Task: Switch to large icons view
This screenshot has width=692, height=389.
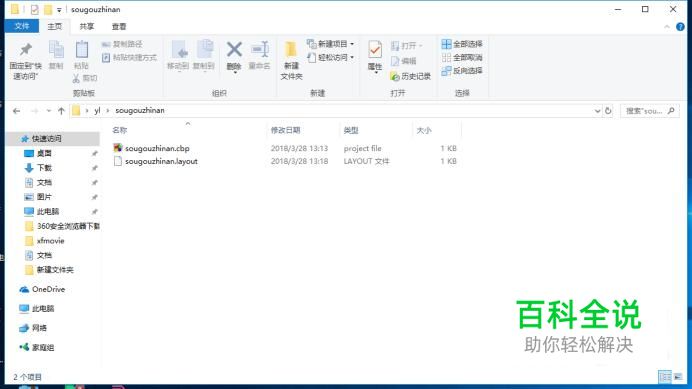Action: pos(678,377)
